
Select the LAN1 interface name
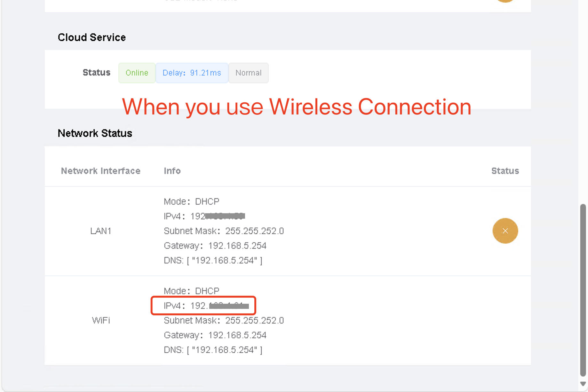tap(100, 231)
